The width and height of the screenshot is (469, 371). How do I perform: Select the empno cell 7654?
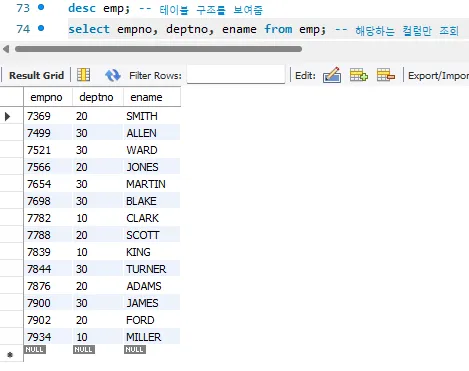48,184
